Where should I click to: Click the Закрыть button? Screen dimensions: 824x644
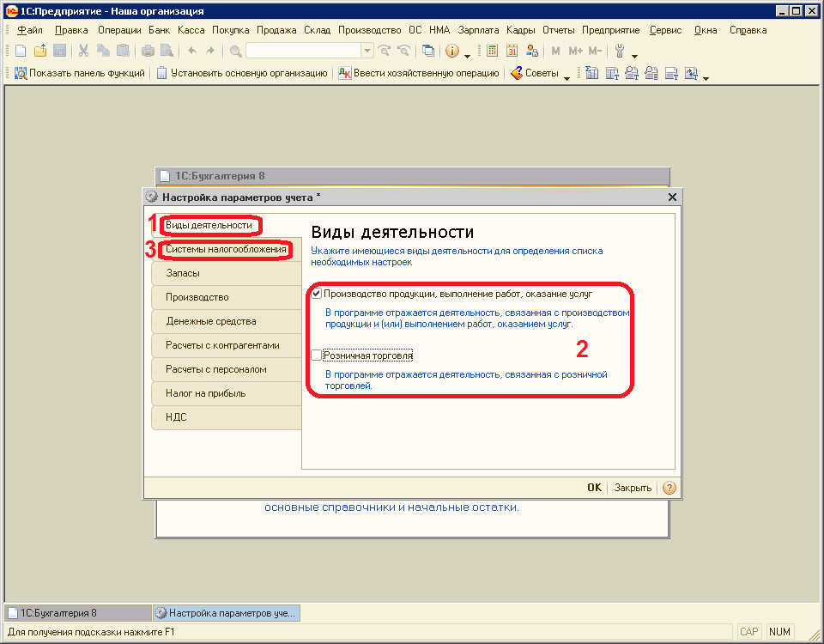(633, 488)
